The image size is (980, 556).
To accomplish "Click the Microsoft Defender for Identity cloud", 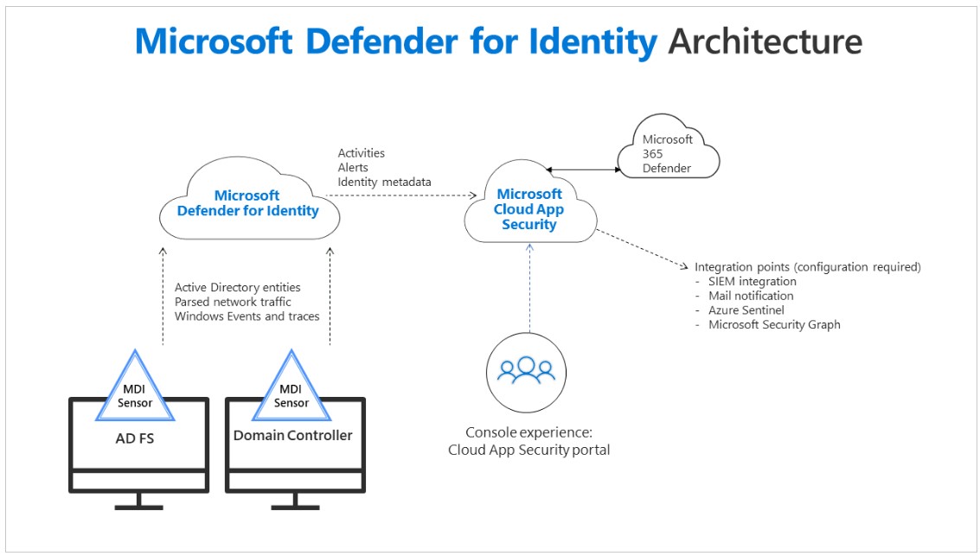I will (x=247, y=203).
